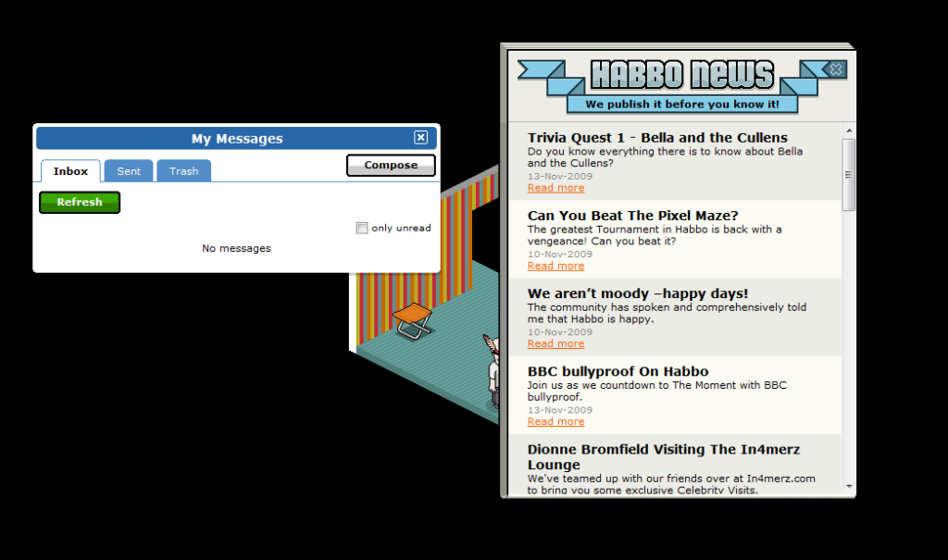Image resolution: width=948 pixels, height=560 pixels.
Task: Follow Read more under Pixel Maze article
Action: (x=555, y=266)
